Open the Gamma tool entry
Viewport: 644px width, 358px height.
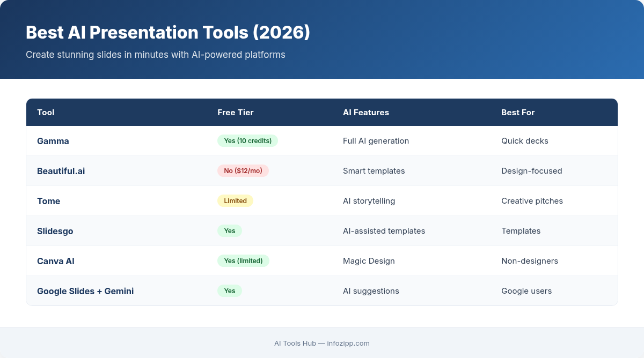pyautogui.click(x=53, y=141)
